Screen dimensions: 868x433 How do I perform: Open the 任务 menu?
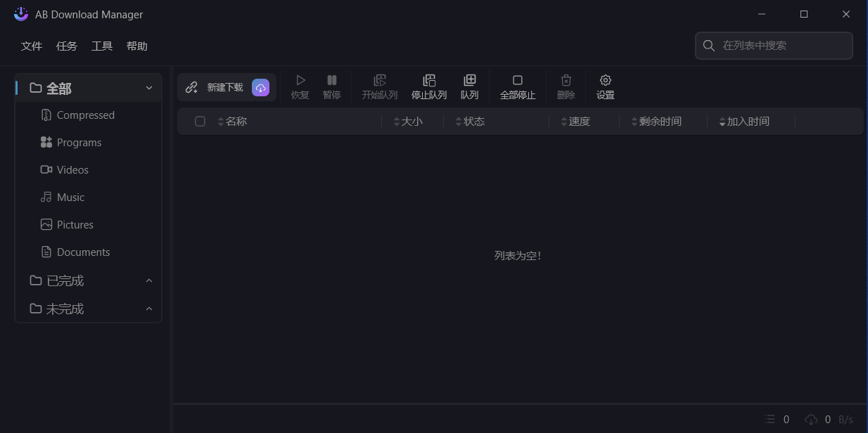pos(67,46)
